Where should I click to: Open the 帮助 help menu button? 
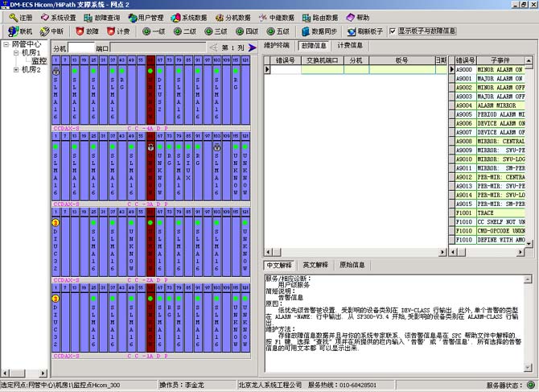point(358,17)
